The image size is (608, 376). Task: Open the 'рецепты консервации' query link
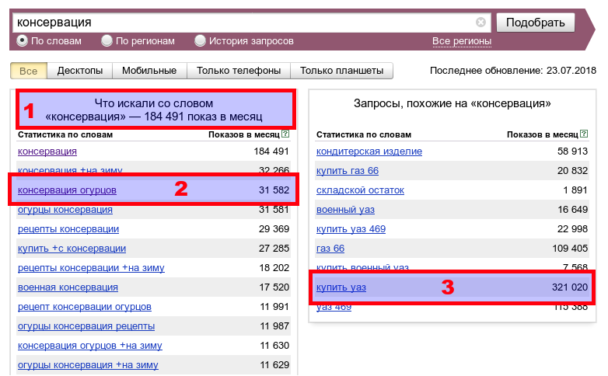[x=68, y=229]
